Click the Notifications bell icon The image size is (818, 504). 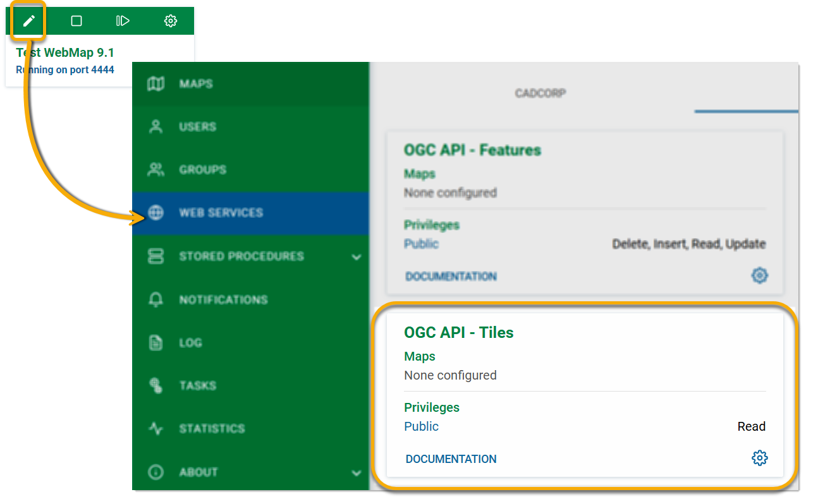(156, 299)
